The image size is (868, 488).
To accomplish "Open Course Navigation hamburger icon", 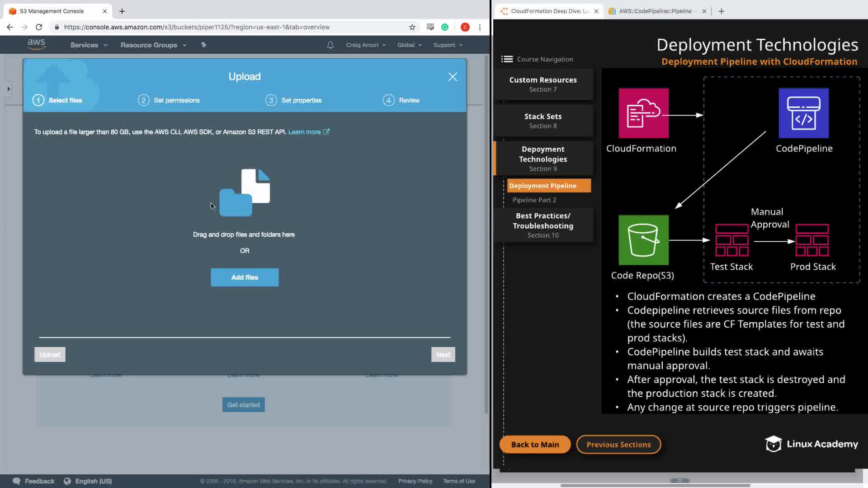I will coord(507,59).
